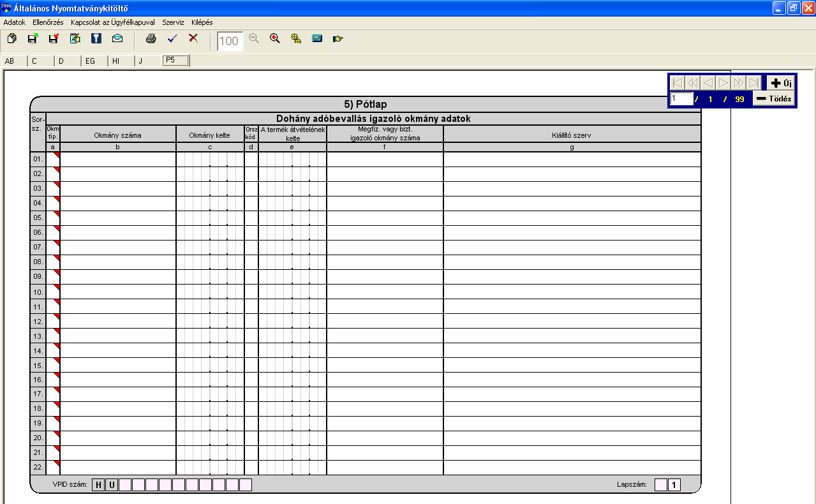The height and width of the screenshot is (504, 816).
Task: Open the Ellenőrzés menu
Action: (x=48, y=22)
